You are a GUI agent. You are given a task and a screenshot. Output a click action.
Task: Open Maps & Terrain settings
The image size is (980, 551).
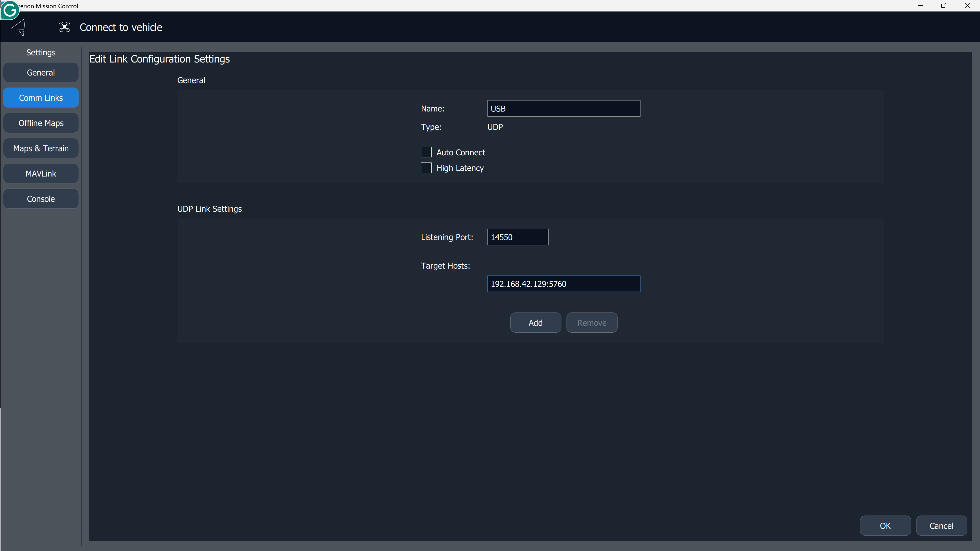point(41,148)
